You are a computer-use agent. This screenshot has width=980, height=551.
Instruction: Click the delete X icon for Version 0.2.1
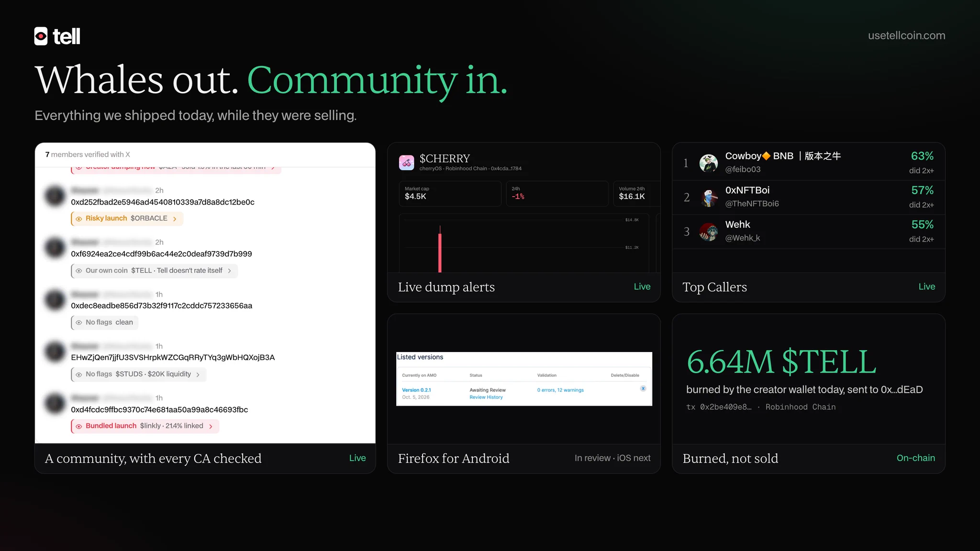click(x=643, y=388)
